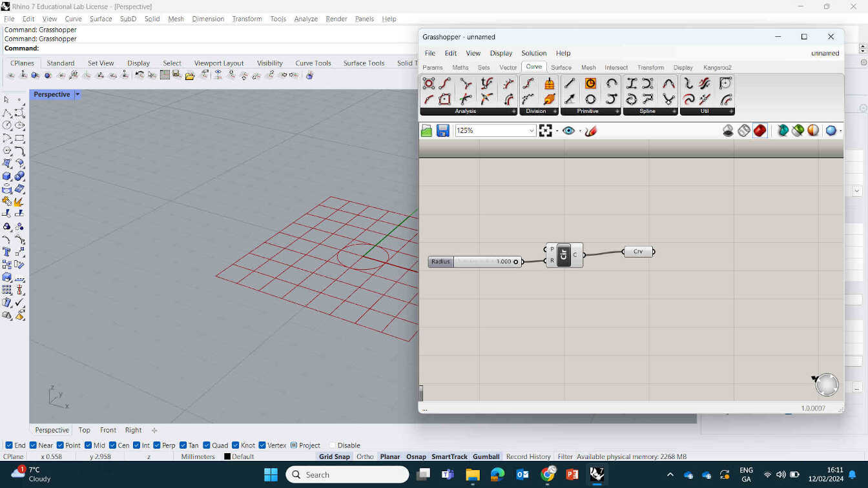Screen dimensions: 868x488
Task: Click the Crv parameter on the canvas
Action: [638, 252]
